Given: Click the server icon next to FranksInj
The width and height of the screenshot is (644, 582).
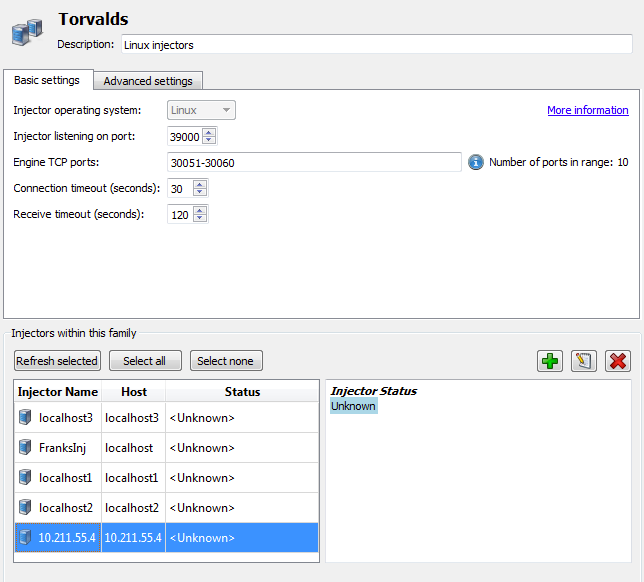Looking at the screenshot, I should pos(25,448).
